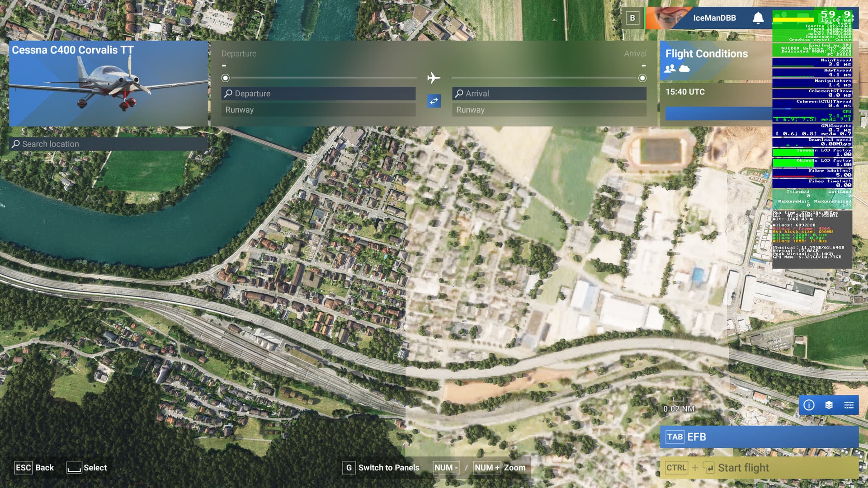
Task: Click the ESC Back button
Action: pos(34,468)
